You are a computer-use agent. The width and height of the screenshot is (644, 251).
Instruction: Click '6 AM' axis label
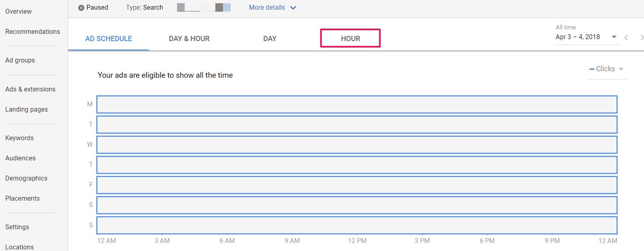[227, 241]
